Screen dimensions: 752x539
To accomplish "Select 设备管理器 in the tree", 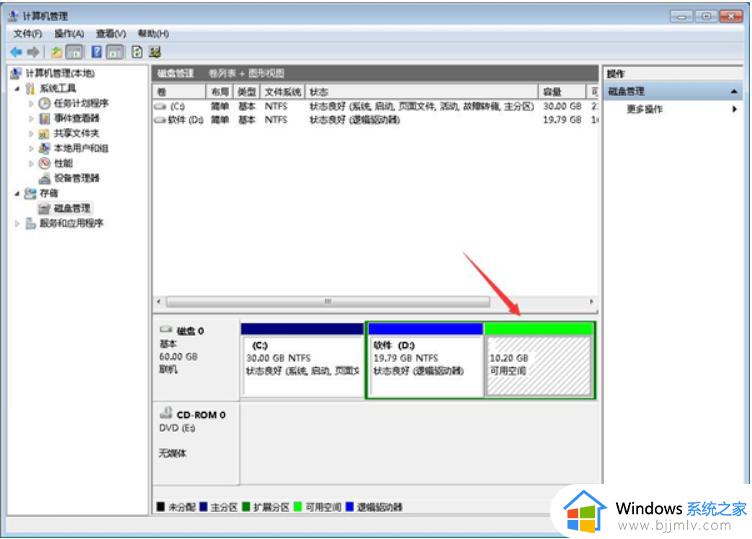I will (x=77, y=178).
